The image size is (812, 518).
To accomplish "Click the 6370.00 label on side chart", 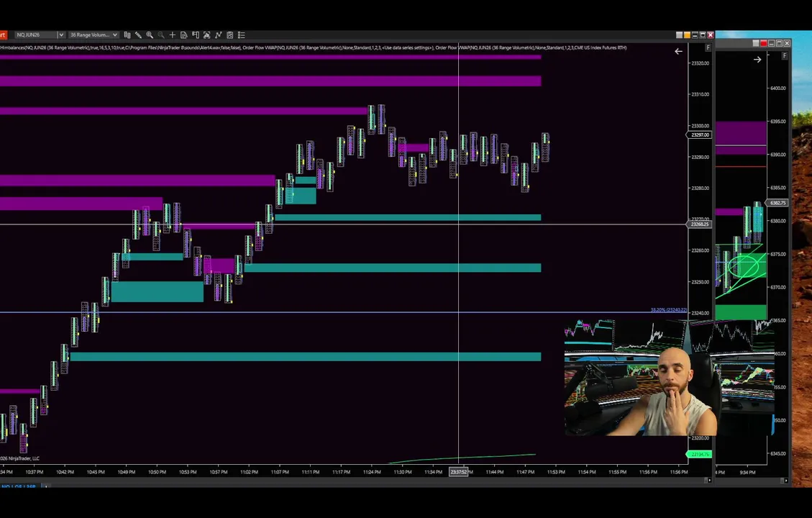I will [x=777, y=287].
